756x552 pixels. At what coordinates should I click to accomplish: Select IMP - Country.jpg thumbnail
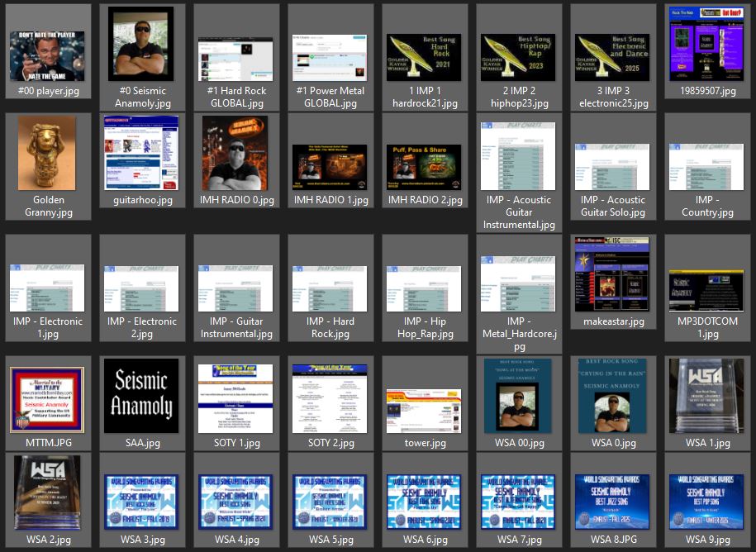tap(706, 166)
